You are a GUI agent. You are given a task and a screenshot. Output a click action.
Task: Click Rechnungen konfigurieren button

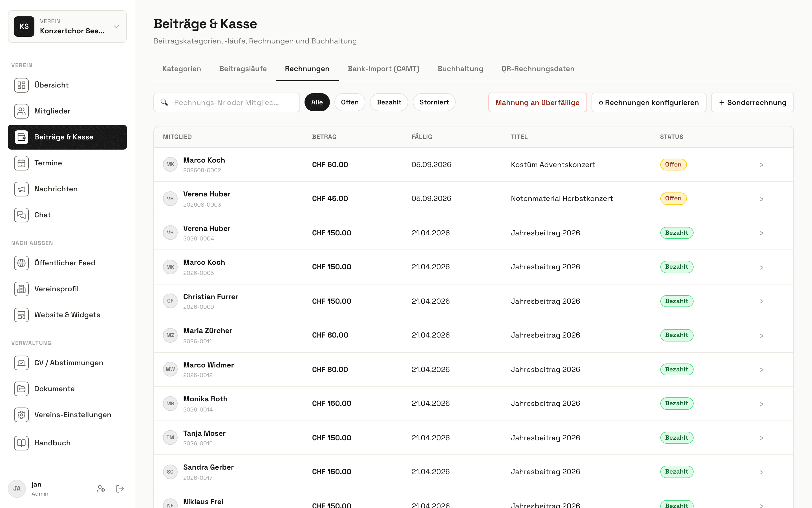click(648, 102)
